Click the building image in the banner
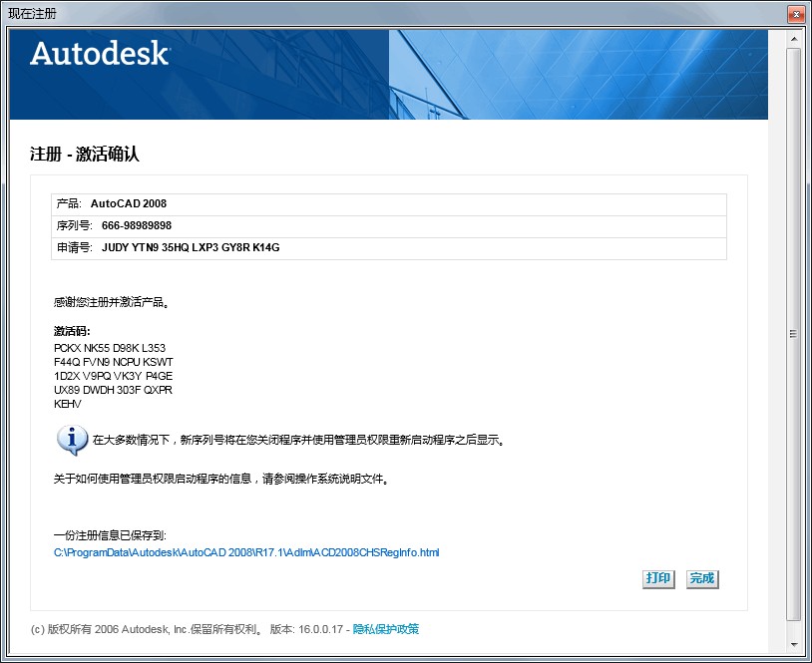This screenshot has height=663, width=812. pyautogui.click(x=579, y=75)
